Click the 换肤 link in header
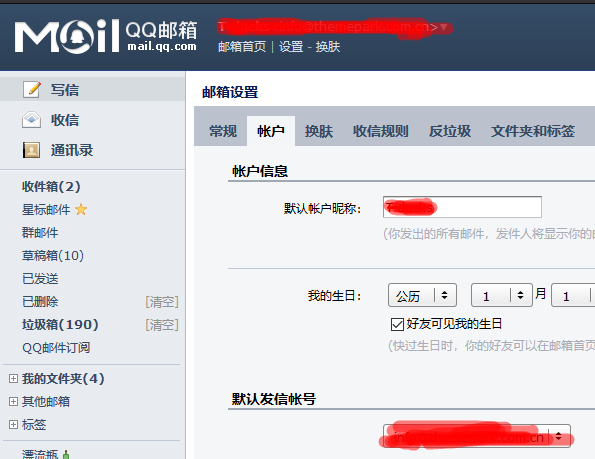 328,47
